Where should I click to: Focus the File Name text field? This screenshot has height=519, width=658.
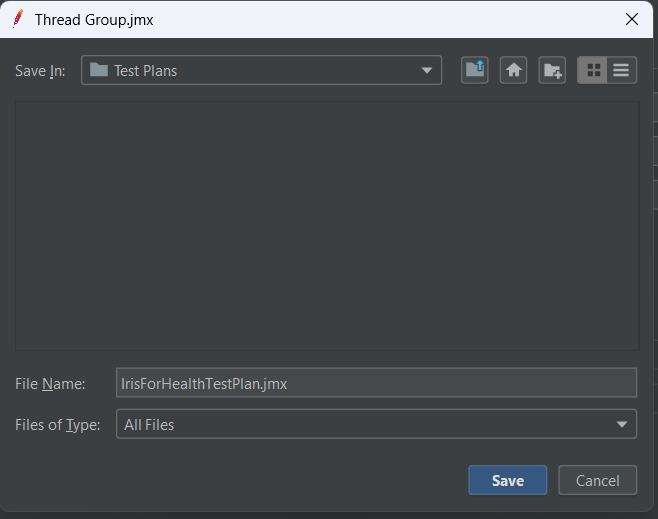click(x=376, y=383)
